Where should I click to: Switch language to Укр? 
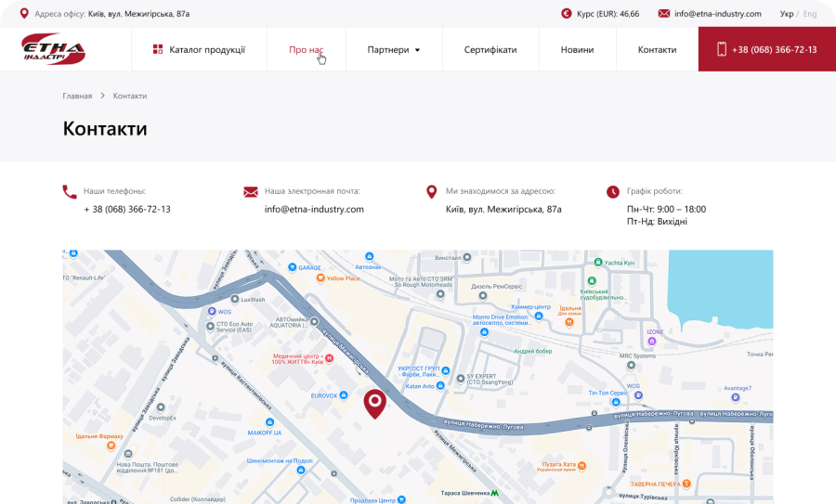click(x=787, y=14)
